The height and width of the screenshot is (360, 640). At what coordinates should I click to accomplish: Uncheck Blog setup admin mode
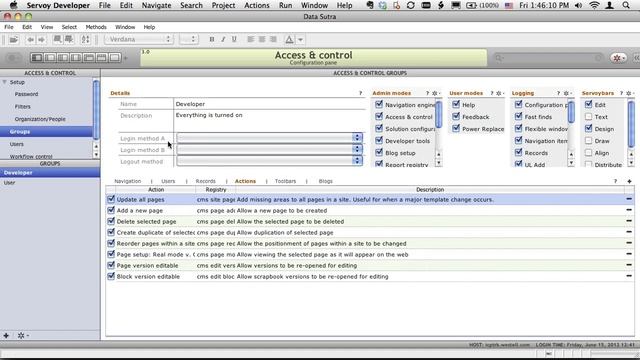(x=379, y=152)
